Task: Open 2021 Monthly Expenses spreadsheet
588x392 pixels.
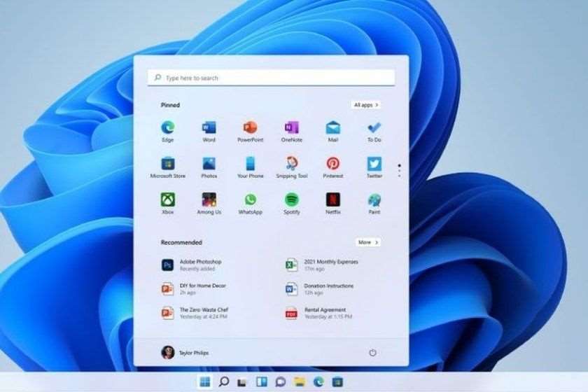Action: 322,265
